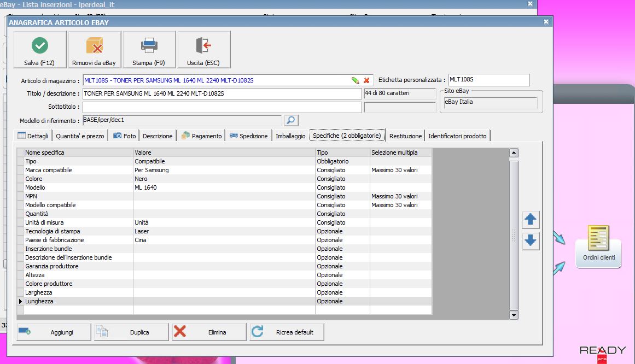
Task: Click the Elimina button
Action: point(208,332)
